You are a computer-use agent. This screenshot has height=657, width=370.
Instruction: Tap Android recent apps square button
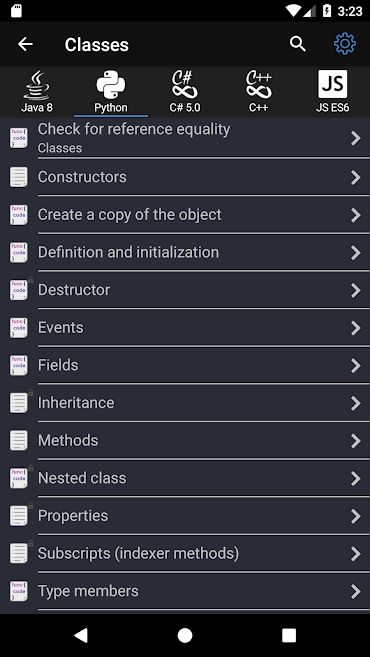pyautogui.click(x=289, y=635)
